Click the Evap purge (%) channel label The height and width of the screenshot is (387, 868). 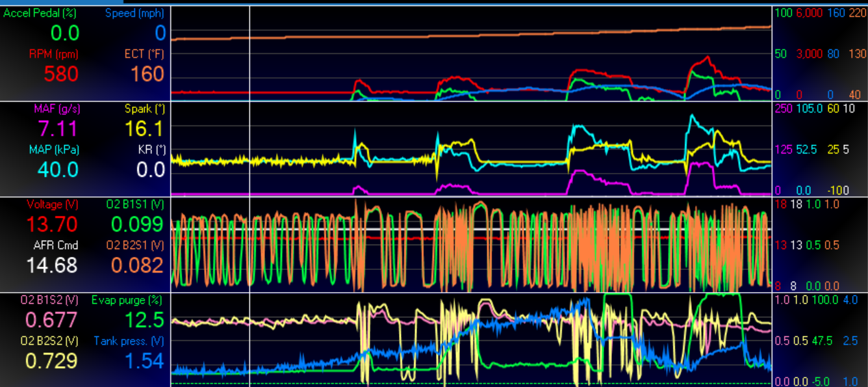[127, 300]
